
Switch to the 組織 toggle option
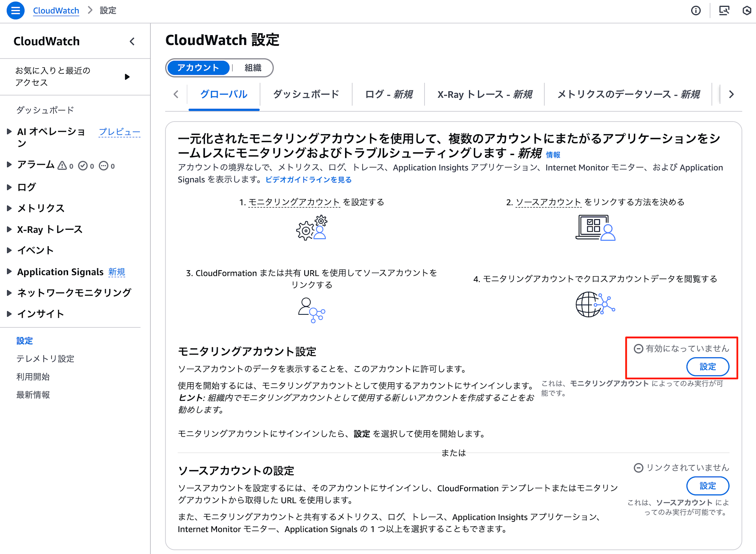[x=253, y=68]
